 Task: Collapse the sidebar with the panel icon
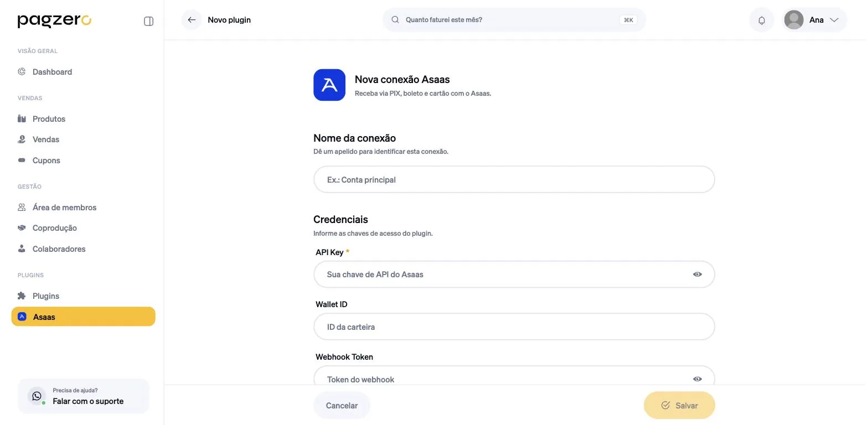(148, 21)
